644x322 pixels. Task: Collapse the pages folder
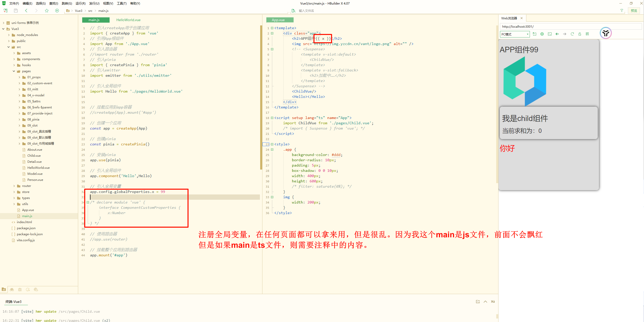14,71
